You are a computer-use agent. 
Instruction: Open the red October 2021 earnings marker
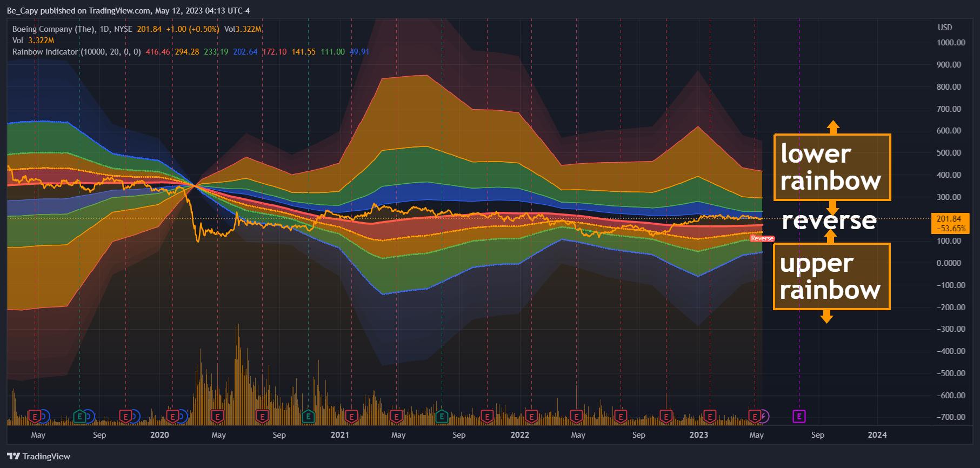(x=487, y=417)
